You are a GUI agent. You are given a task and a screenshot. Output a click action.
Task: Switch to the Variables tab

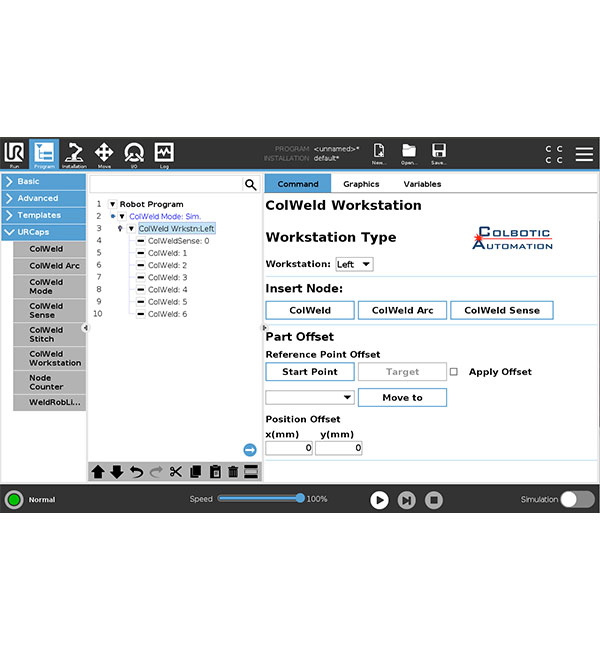(422, 184)
